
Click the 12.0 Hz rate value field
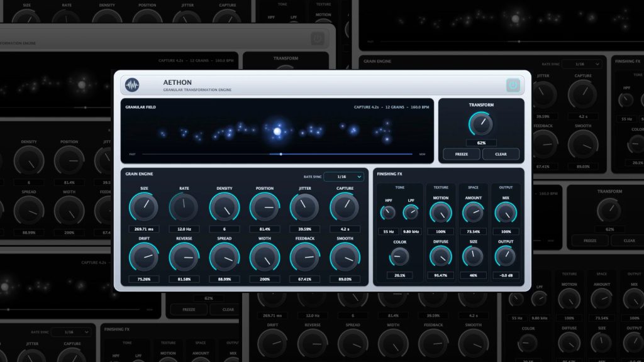[x=184, y=229]
